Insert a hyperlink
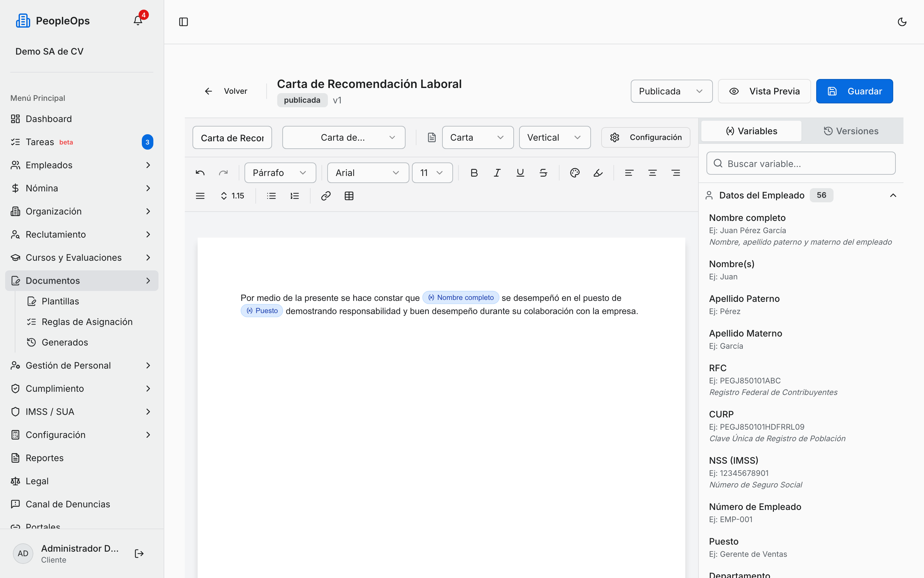The image size is (924, 578). 326,196
